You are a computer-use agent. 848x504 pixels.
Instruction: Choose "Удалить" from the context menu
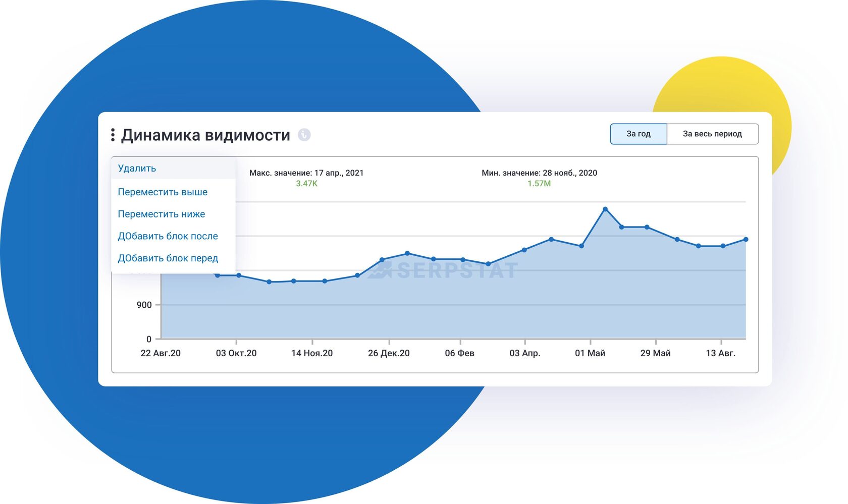click(x=136, y=168)
